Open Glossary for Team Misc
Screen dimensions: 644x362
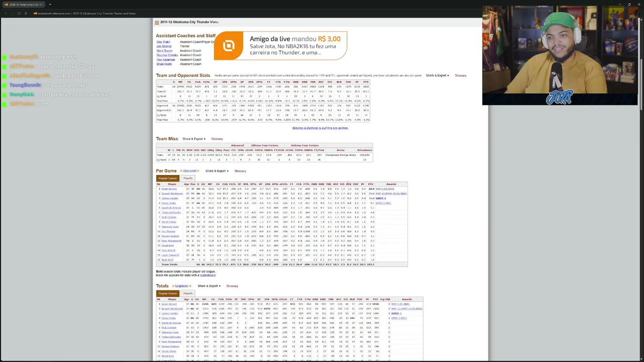pyautogui.click(x=217, y=139)
